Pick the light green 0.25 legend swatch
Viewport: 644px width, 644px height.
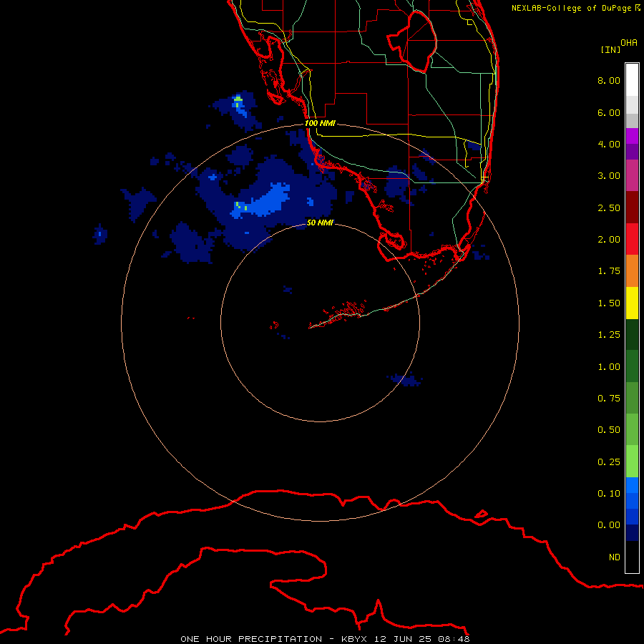tap(632, 462)
